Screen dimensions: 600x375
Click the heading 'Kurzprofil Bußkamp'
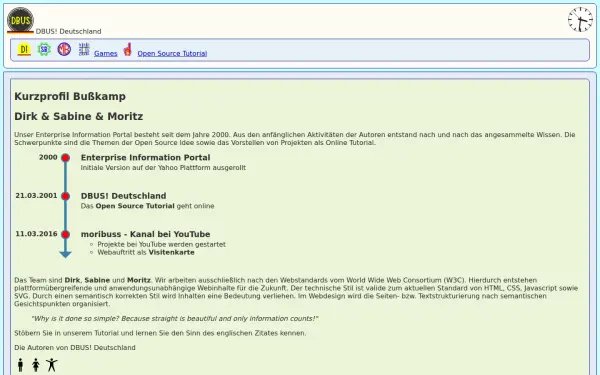pyautogui.click(x=70, y=96)
